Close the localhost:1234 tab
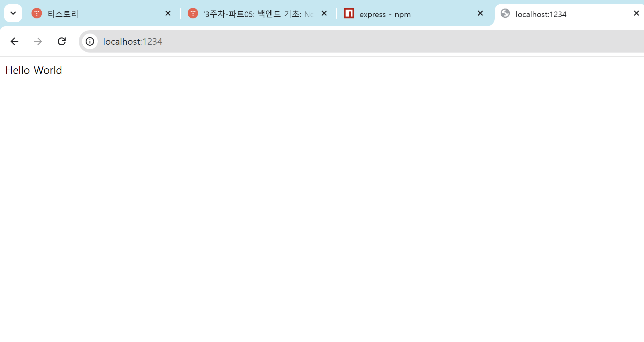 click(x=636, y=13)
